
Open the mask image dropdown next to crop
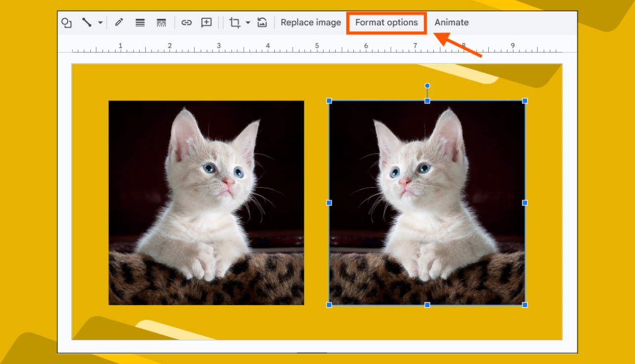click(248, 22)
